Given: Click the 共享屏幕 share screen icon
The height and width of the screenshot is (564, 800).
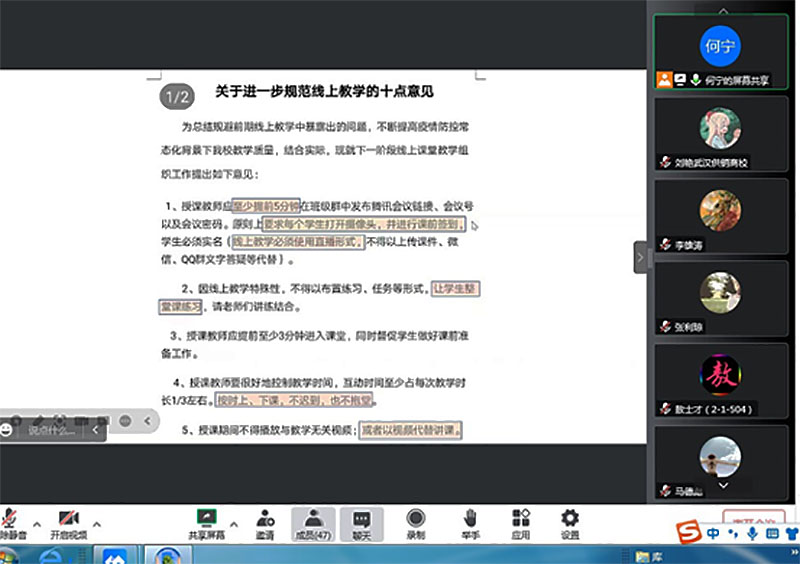Looking at the screenshot, I should click(207, 522).
